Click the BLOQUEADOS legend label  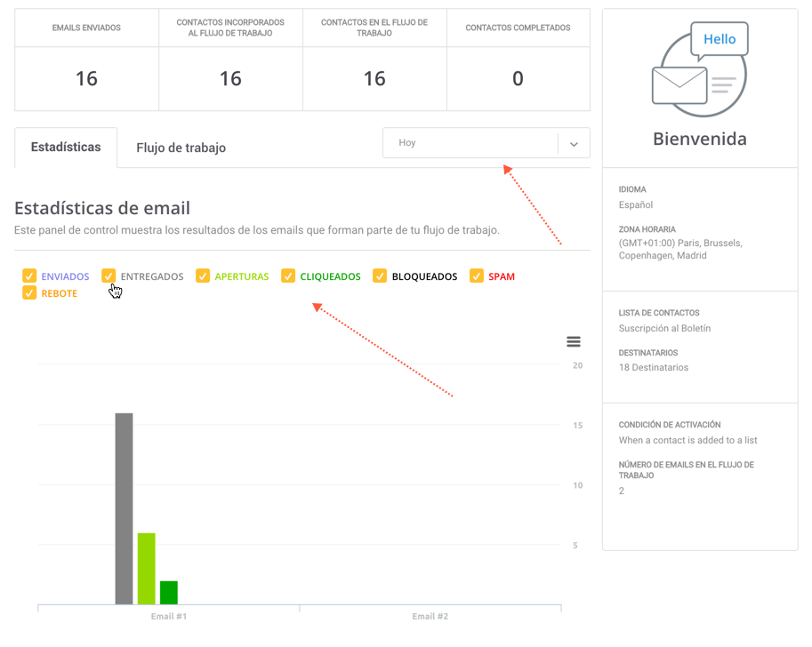[424, 276]
